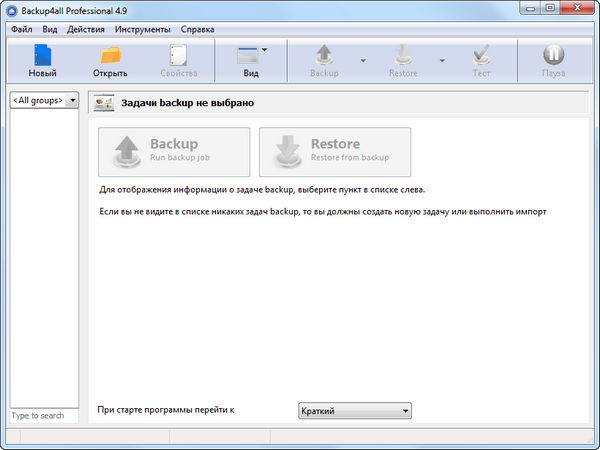Open the Инструменты menu

[142, 29]
